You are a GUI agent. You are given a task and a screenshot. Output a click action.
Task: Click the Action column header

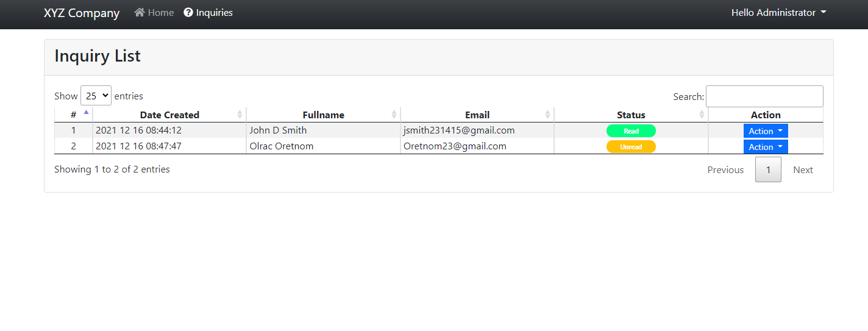766,115
